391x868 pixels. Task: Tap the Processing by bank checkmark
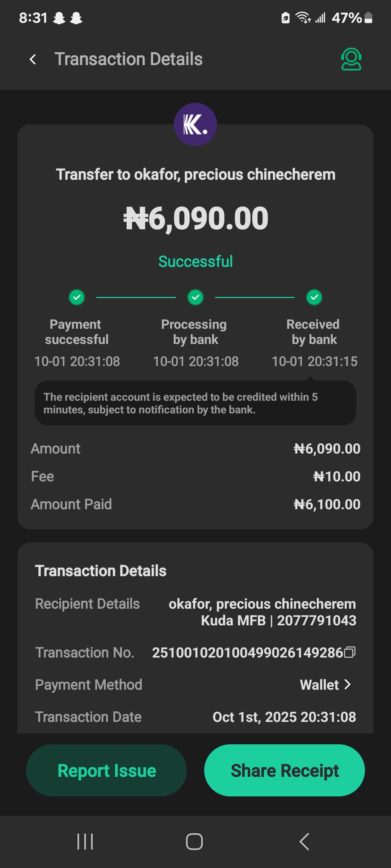coord(195,297)
